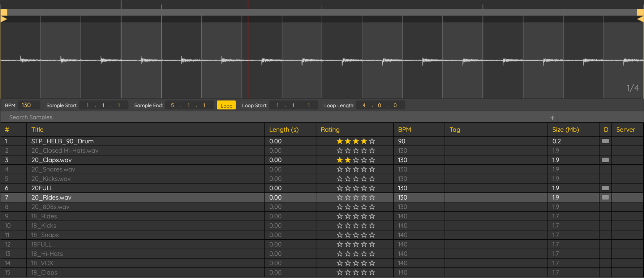Sort by the Tag column header
This screenshot has width=644, height=278.
[455, 130]
